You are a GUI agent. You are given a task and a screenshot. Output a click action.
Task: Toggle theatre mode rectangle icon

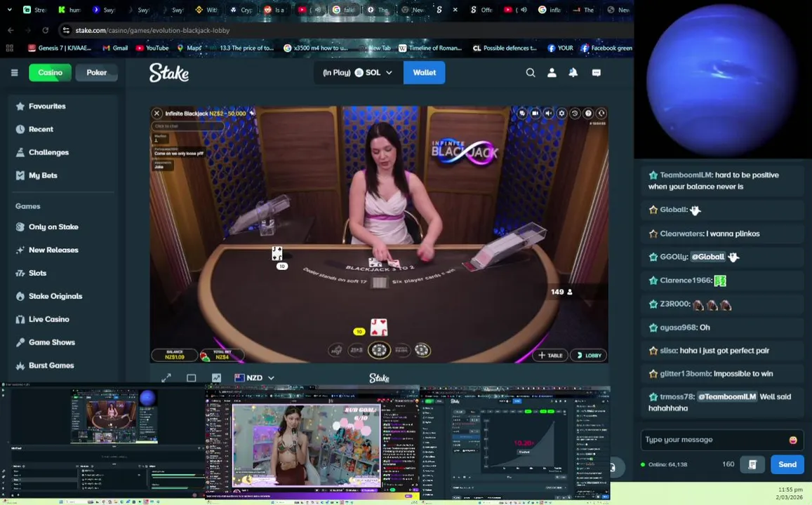pyautogui.click(x=191, y=378)
